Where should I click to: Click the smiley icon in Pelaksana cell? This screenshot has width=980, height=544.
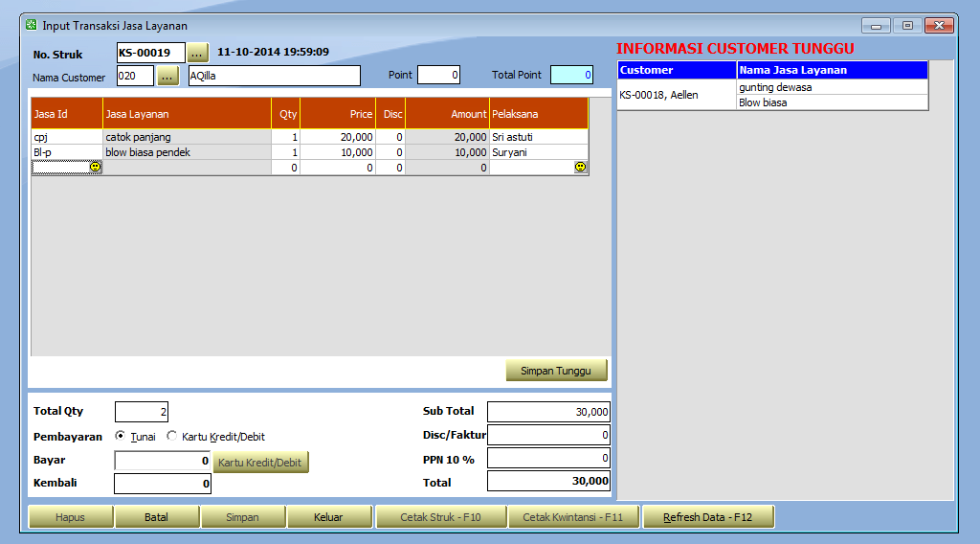click(580, 167)
